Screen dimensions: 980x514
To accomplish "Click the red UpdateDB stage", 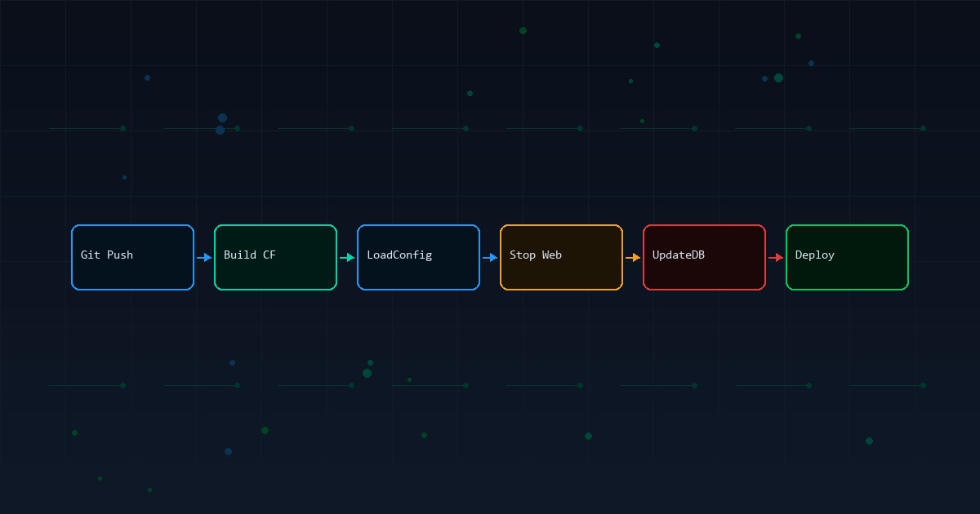I will (x=704, y=257).
